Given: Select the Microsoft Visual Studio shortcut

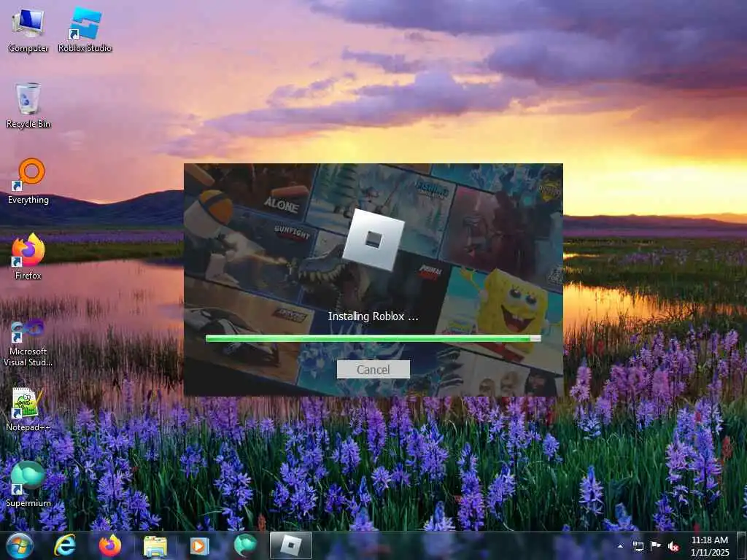Looking at the screenshot, I should tap(28, 343).
